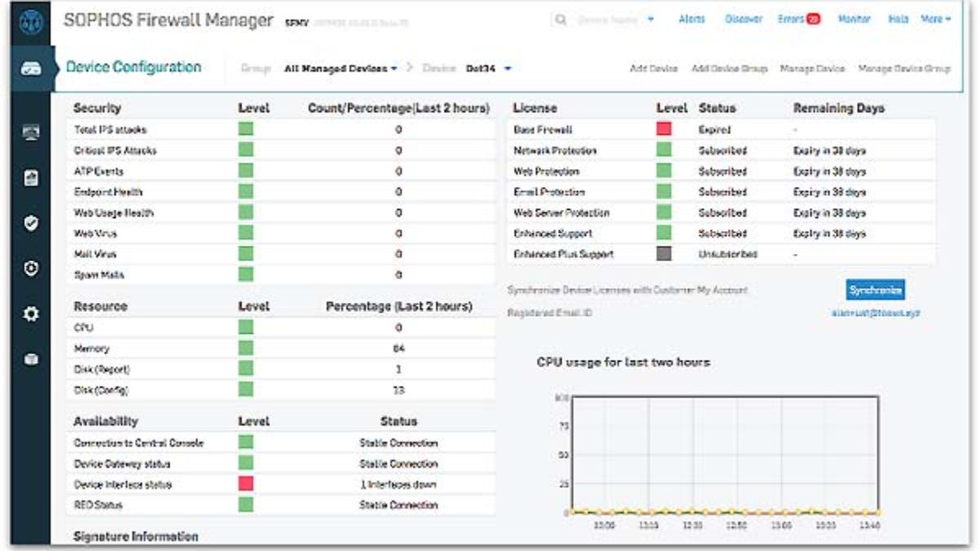Select the Total IPS attacks row label

coord(110,130)
